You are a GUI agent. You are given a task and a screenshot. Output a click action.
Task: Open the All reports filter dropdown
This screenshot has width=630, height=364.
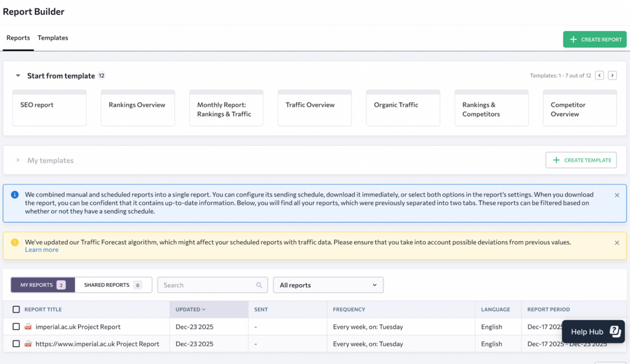click(328, 285)
